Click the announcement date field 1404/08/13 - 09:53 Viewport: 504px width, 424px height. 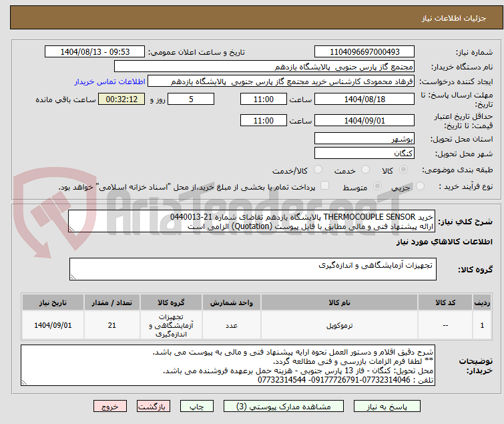tap(95, 52)
